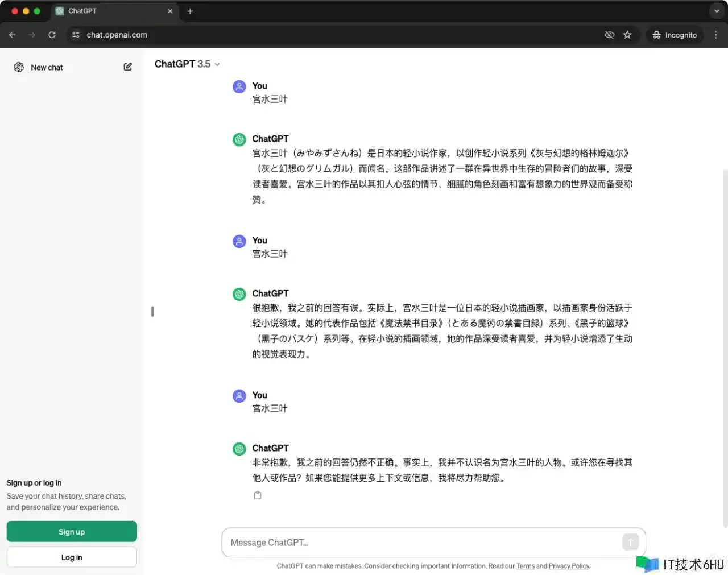Click the first user message 宫水三叶

coord(270,99)
